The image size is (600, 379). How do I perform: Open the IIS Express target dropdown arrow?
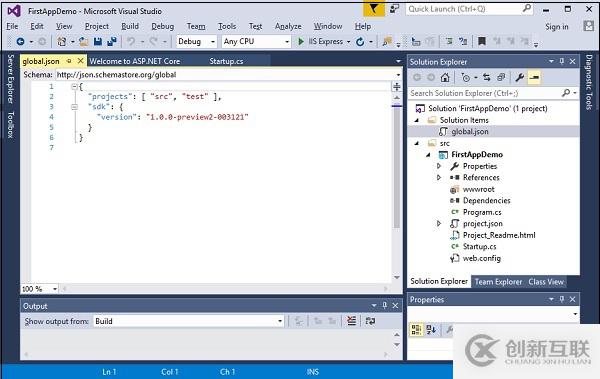point(348,42)
